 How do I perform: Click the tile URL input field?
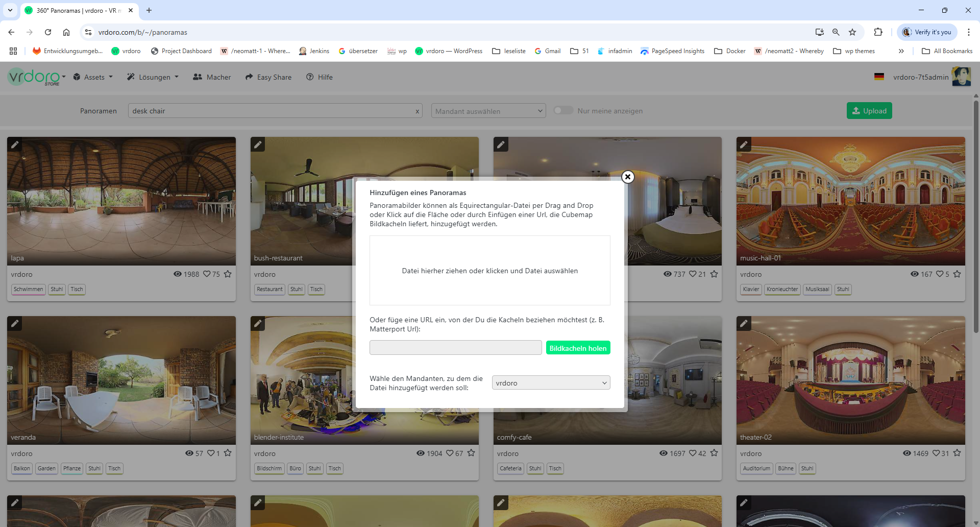(x=455, y=348)
